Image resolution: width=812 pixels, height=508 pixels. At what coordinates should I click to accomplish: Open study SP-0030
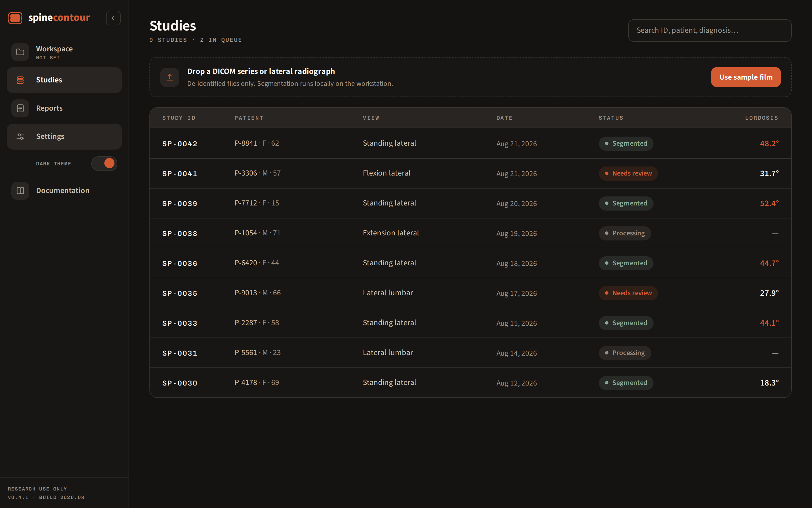click(x=470, y=383)
